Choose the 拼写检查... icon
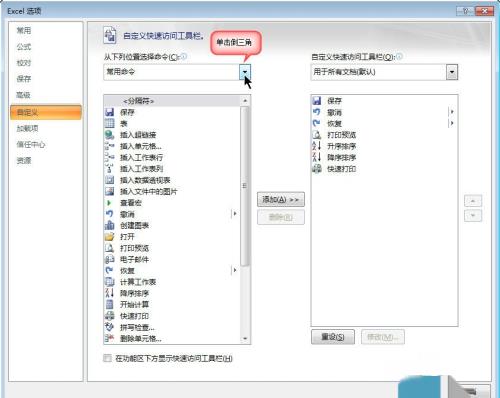 click(x=109, y=327)
